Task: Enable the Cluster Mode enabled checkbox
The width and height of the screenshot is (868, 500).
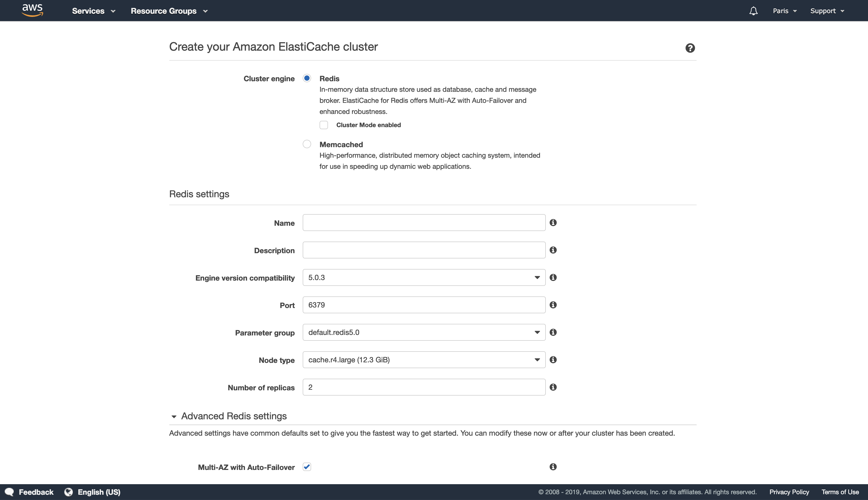Action: [324, 125]
